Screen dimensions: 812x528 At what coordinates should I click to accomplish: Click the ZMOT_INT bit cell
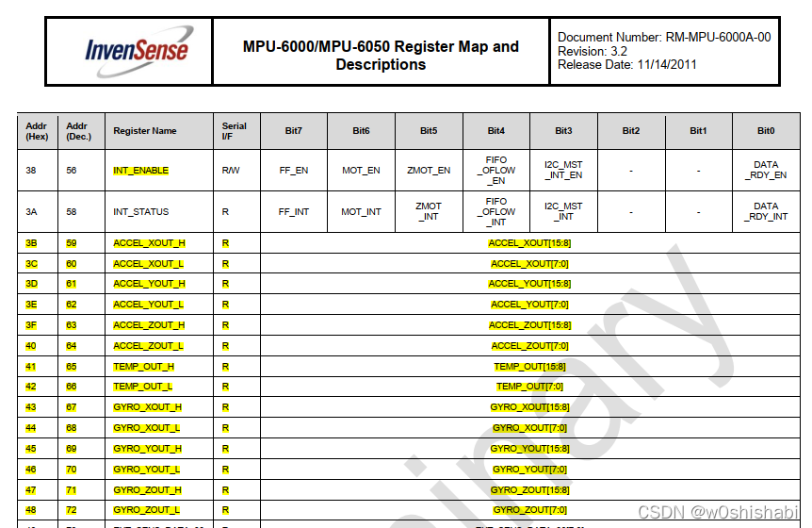429,212
